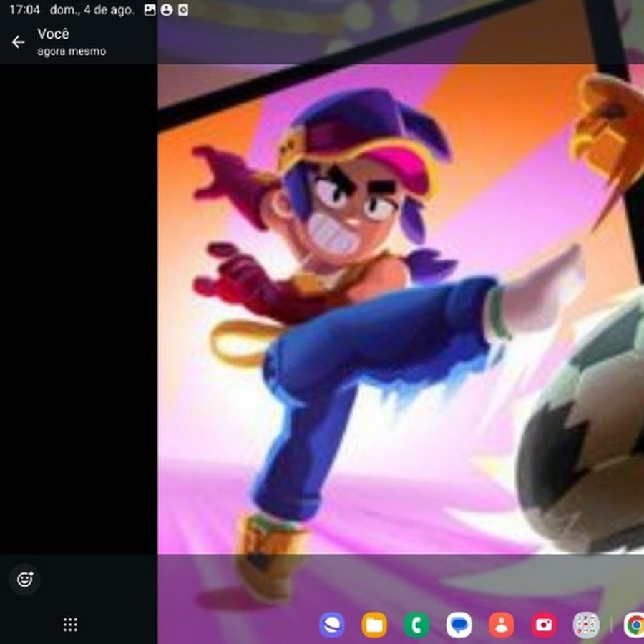Tap the third status bar notification icon
This screenshot has height=644, width=644.
click(183, 11)
